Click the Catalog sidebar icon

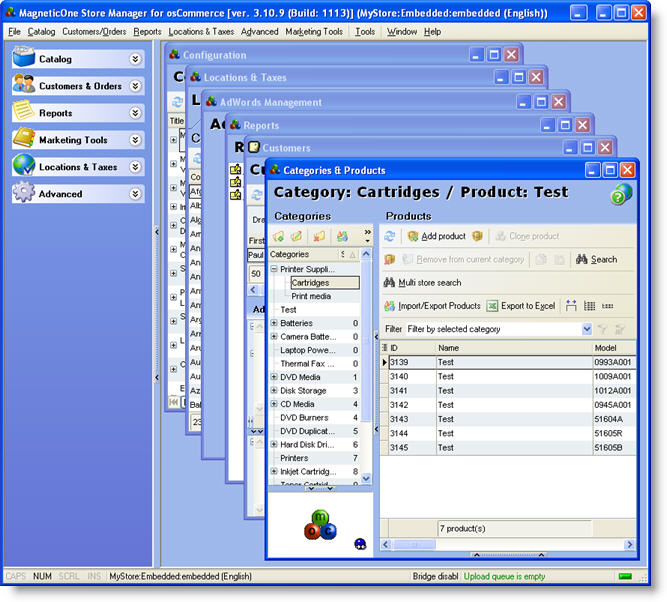pyautogui.click(x=23, y=57)
